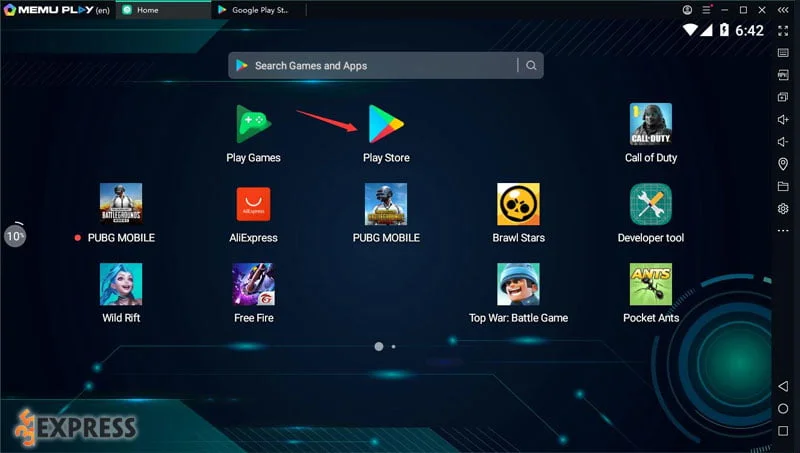
Task: Close the MEmu window
Action: coord(762,10)
